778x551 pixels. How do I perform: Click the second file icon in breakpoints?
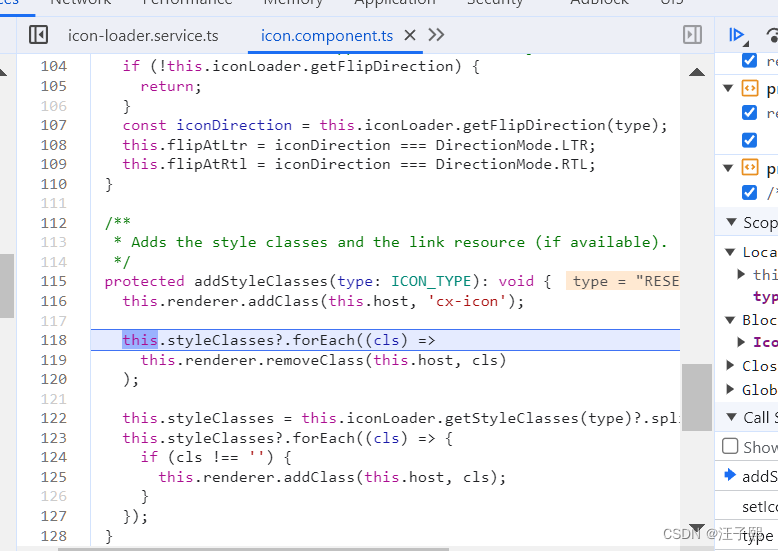750,167
